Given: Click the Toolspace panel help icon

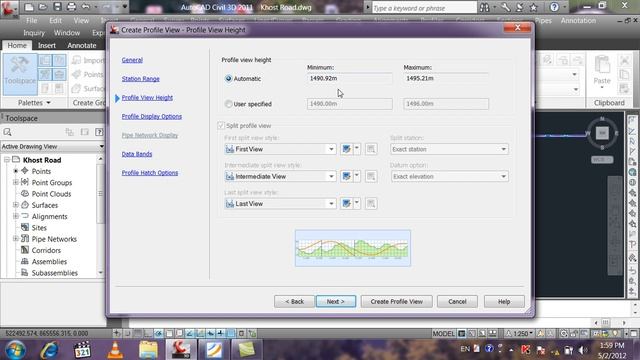Looking at the screenshot, I should [x=99, y=132].
